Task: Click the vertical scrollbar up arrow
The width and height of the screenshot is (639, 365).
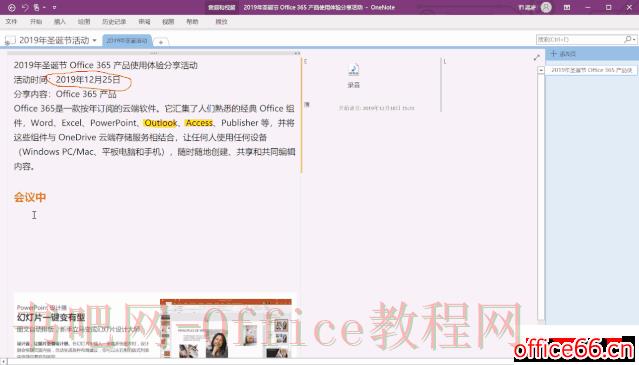Action: (x=541, y=70)
